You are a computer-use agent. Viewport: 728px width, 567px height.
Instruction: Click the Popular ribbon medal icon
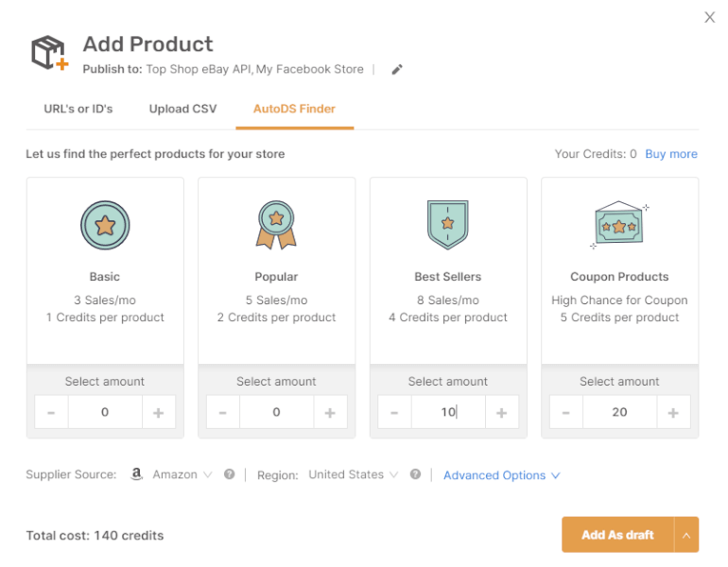[x=276, y=225]
